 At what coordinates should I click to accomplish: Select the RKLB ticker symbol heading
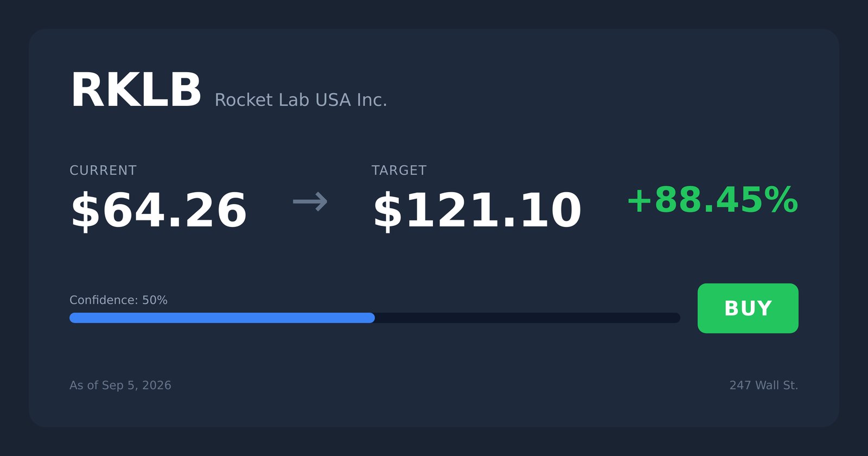click(136, 91)
